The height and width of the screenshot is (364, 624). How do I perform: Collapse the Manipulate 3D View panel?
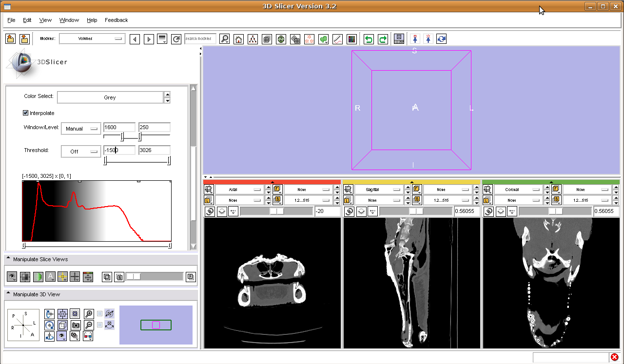pyautogui.click(x=8, y=294)
